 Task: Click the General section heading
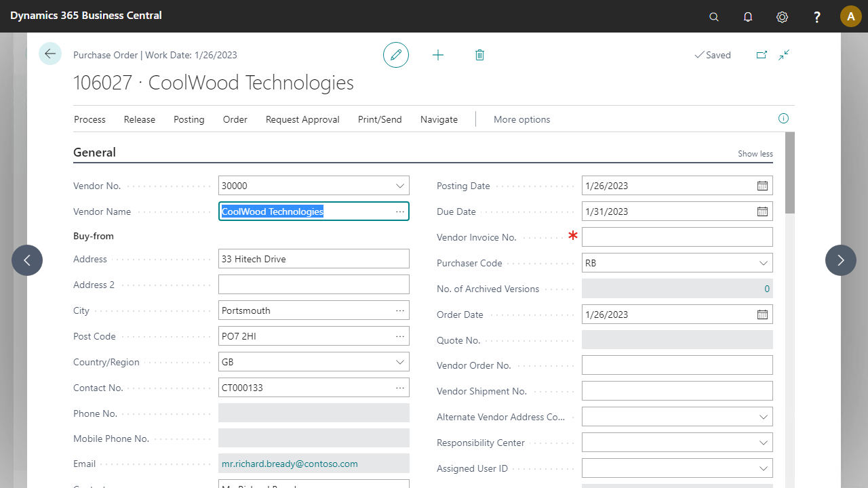pos(94,152)
